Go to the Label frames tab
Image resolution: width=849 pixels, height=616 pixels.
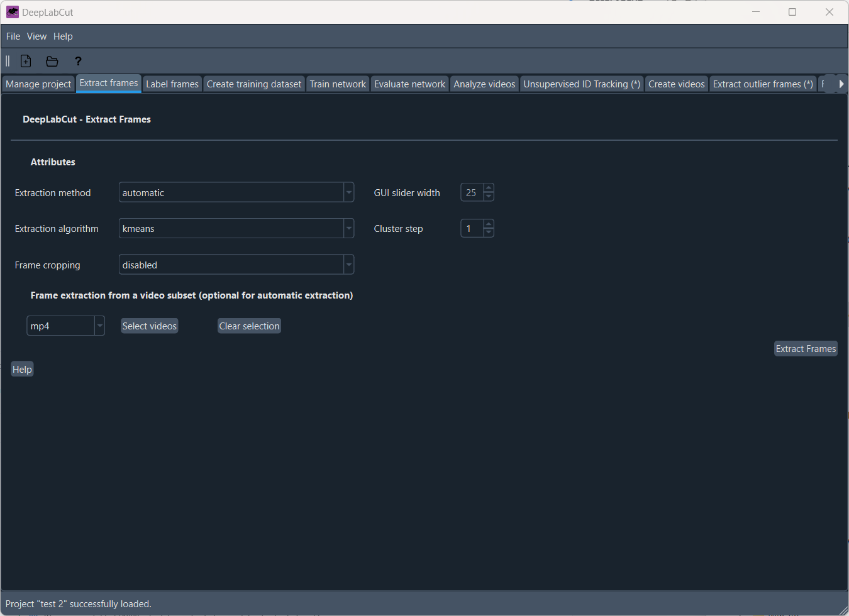click(x=172, y=84)
